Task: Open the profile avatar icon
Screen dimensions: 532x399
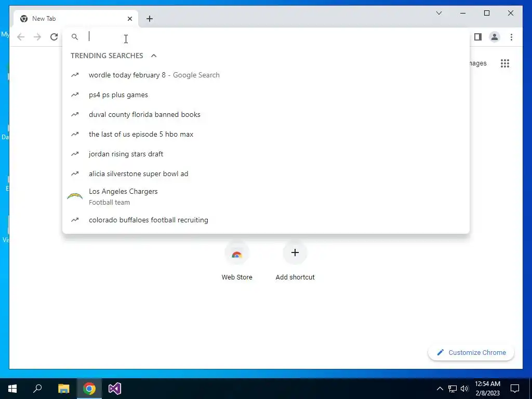Action: 495,37
